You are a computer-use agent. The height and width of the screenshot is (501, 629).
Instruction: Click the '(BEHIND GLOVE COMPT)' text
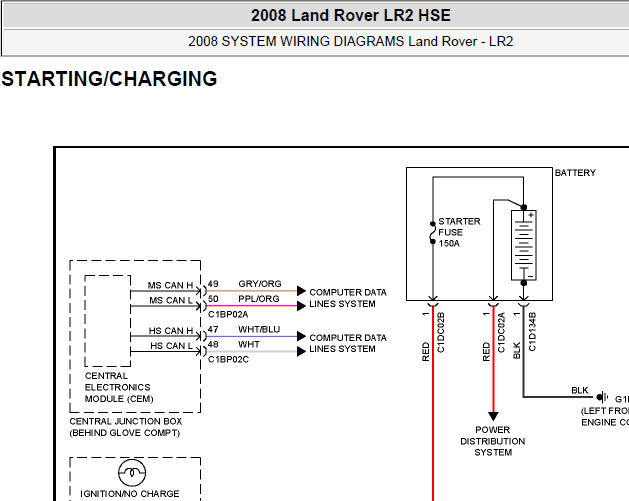coord(125,433)
